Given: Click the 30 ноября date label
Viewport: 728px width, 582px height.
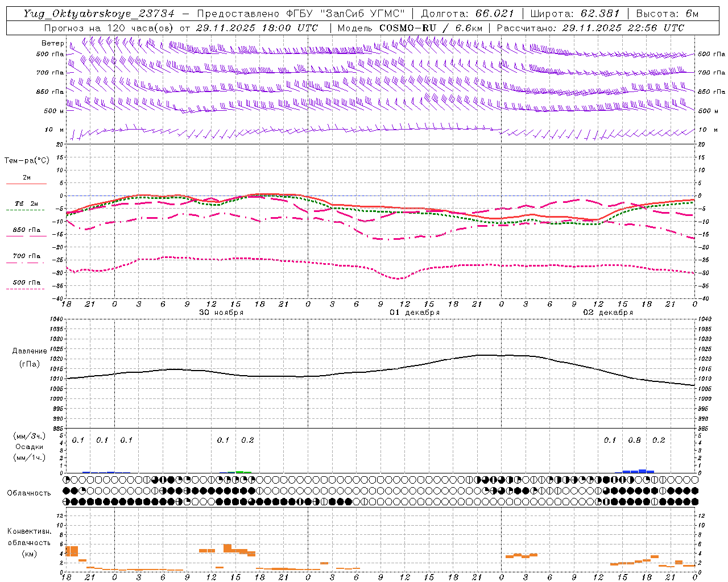Looking at the screenshot, I should tap(221, 313).
